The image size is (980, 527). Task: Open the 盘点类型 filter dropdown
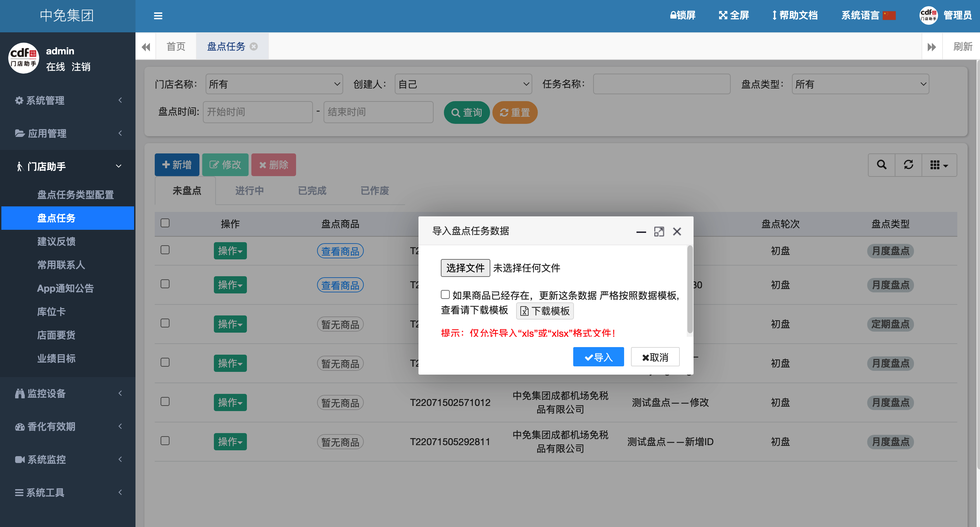click(860, 84)
